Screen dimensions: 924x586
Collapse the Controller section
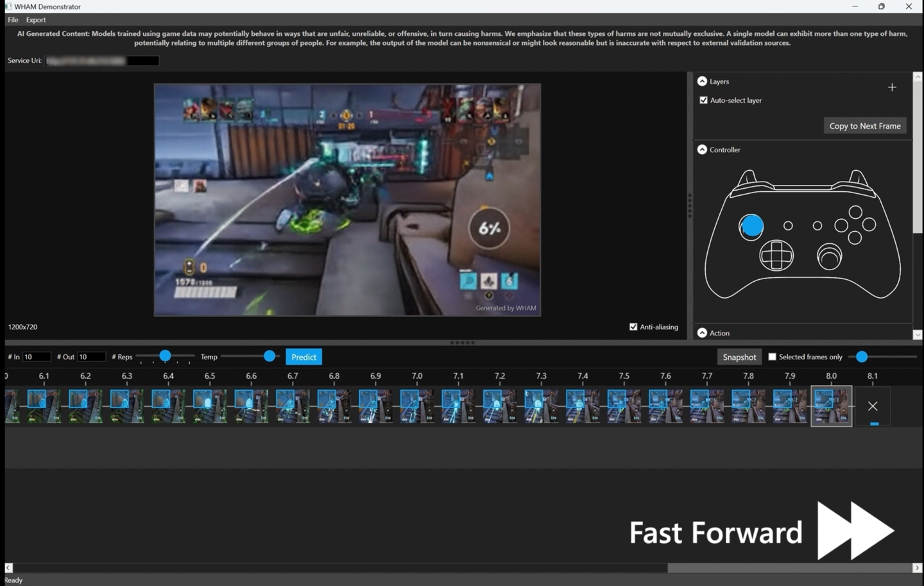pos(702,150)
